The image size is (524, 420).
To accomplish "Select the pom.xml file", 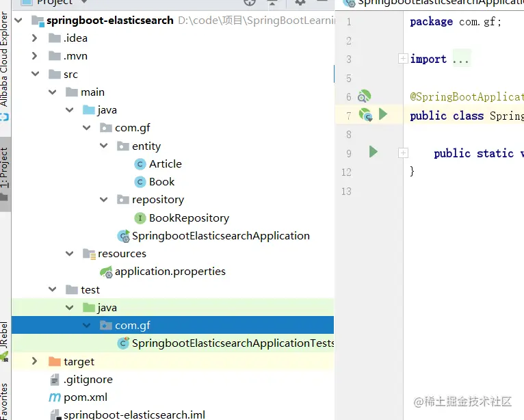I will pyautogui.click(x=86, y=397).
